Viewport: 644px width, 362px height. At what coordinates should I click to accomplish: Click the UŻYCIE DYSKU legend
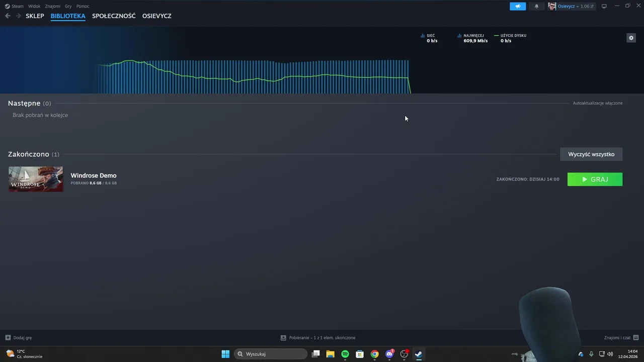510,38
